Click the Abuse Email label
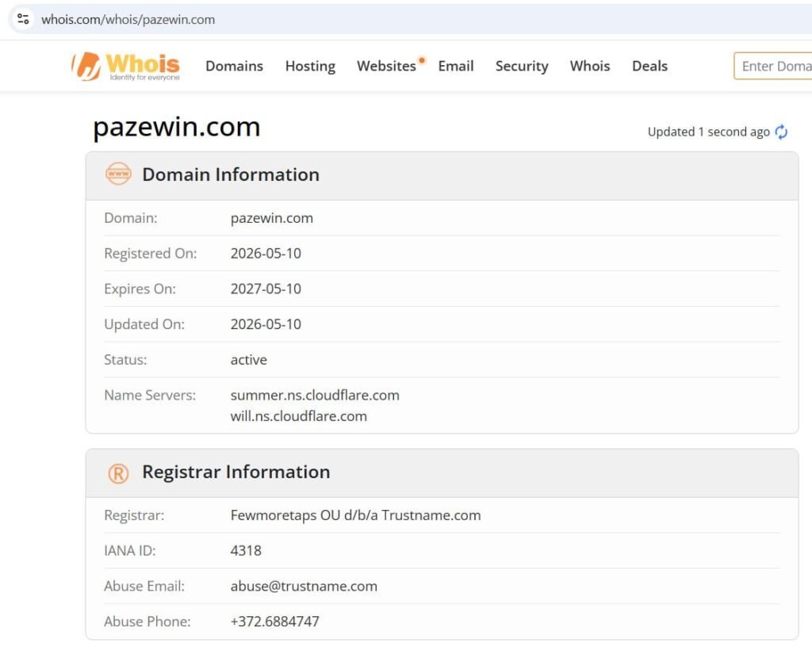 tap(144, 586)
